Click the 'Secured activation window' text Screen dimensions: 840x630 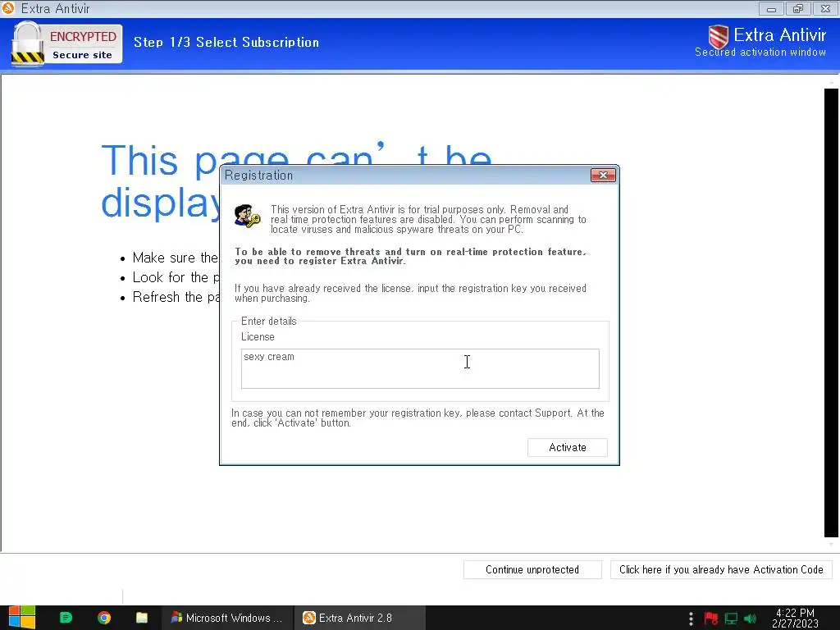point(760,52)
